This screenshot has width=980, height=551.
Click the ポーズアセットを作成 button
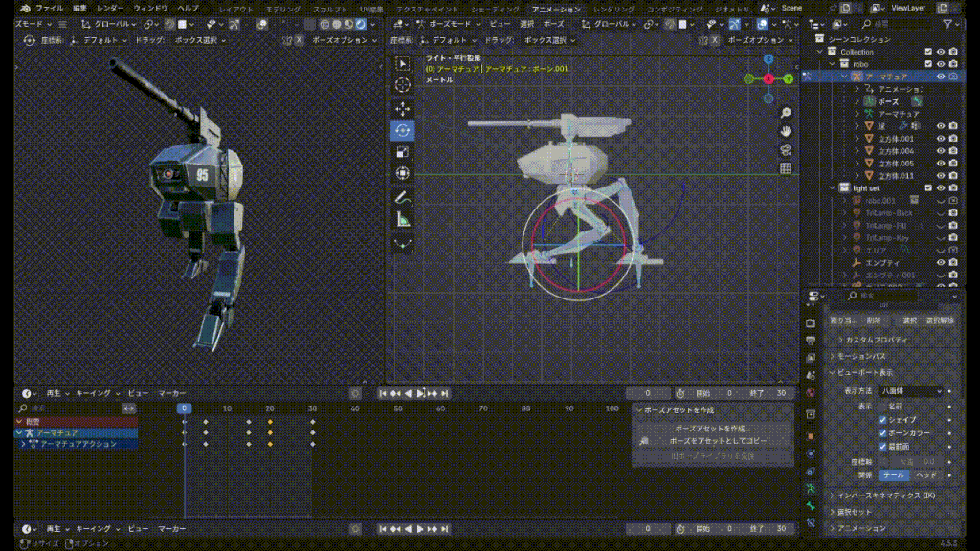click(710, 428)
